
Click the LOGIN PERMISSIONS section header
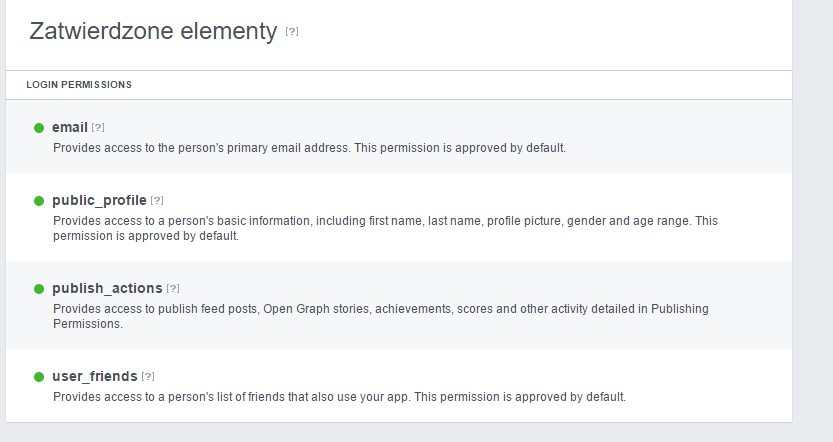[79, 85]
